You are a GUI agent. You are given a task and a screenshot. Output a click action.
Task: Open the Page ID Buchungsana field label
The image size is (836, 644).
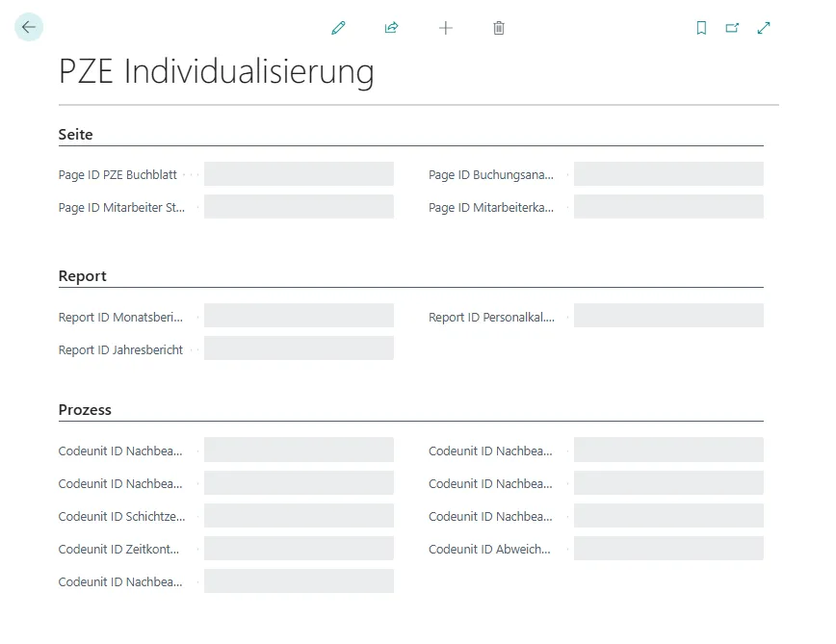point(491,174)
